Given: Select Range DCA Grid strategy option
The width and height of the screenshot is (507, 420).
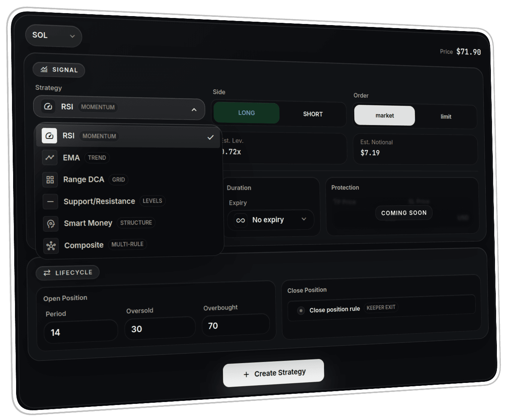Looking at the screenshot, I should pyautogui.click(x=129, y=180).
